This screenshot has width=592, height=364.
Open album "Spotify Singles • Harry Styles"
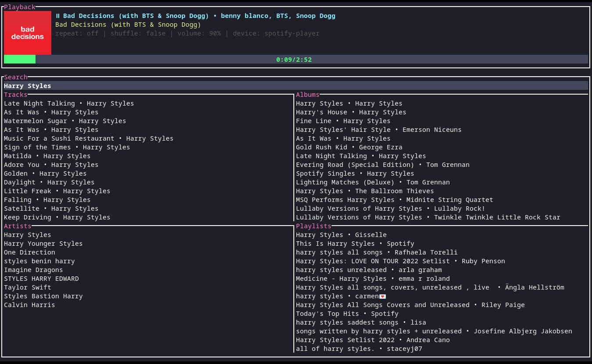click(355, 173)
